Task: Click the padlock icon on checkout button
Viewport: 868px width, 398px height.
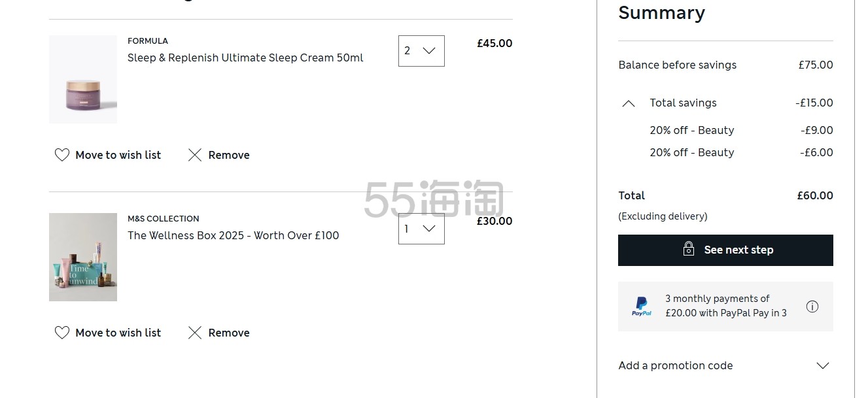Action: [689, 249]
